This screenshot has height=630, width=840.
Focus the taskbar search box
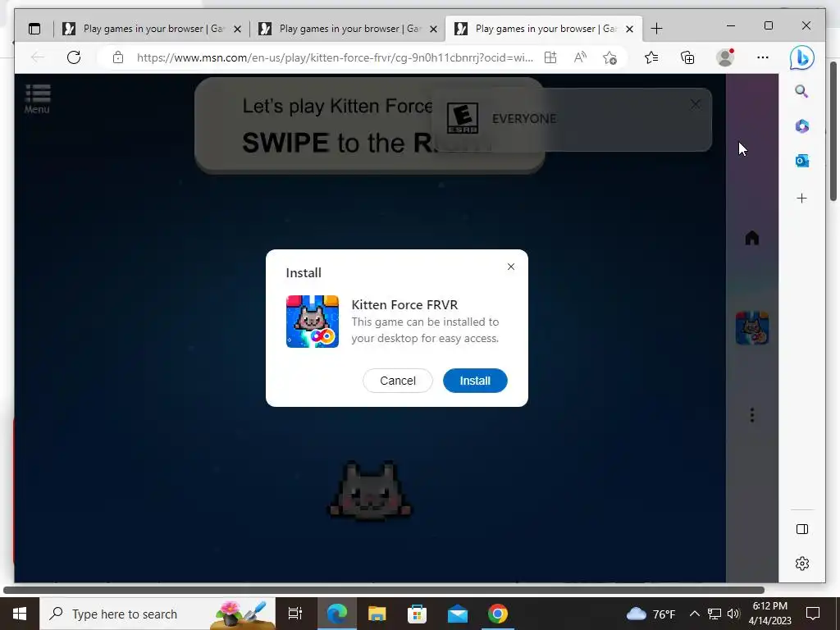click(x=157, y=614)
